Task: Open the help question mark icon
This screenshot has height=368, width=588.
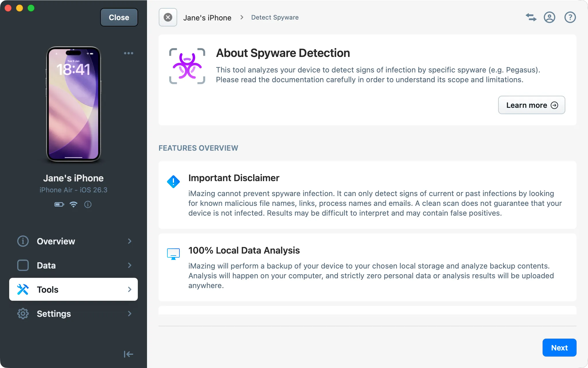Action: click(570, 17)
